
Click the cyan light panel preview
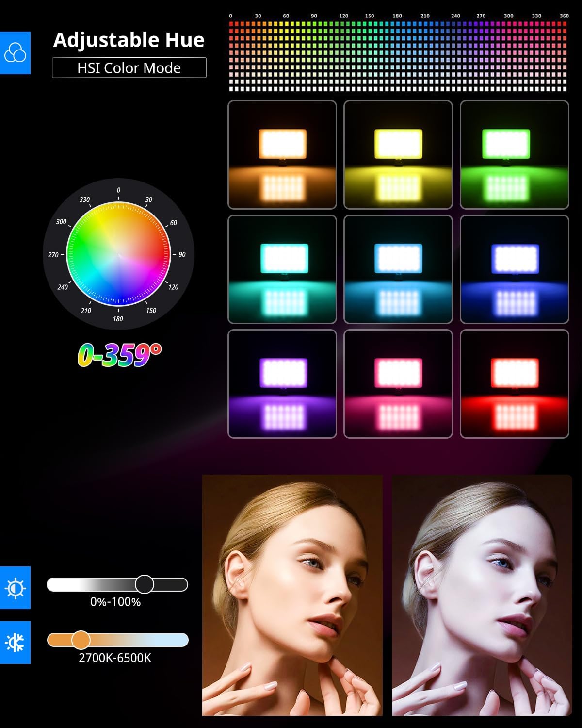click(x=281, y=269)
